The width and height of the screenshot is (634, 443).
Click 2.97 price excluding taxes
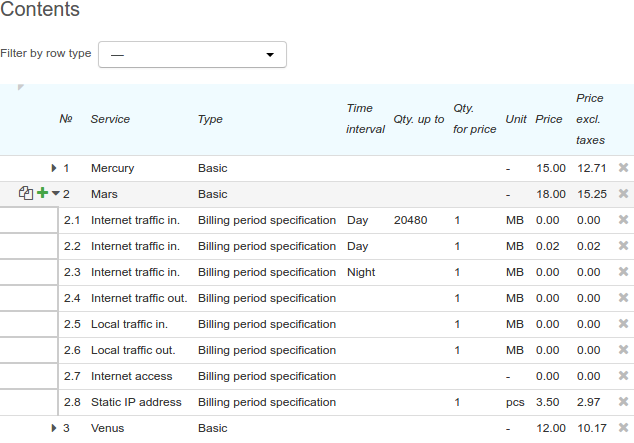(588, 402)
